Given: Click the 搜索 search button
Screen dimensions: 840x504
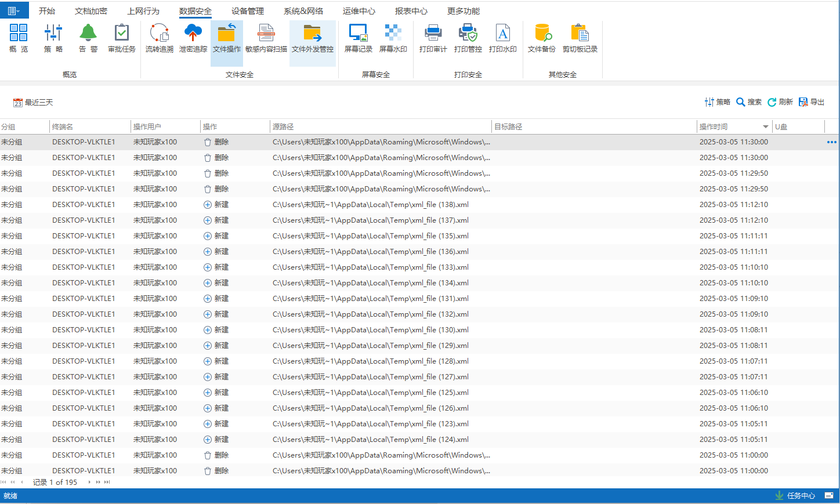Looking at the screenshot, I should click(748, 102).
